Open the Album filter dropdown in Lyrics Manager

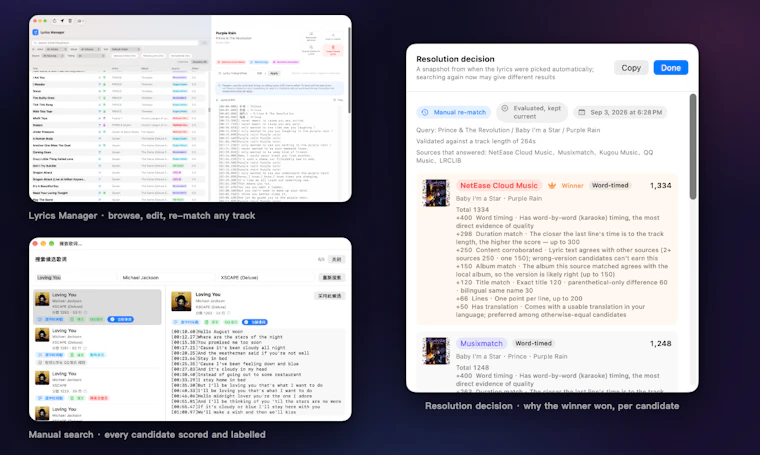[x=90, y=49]
